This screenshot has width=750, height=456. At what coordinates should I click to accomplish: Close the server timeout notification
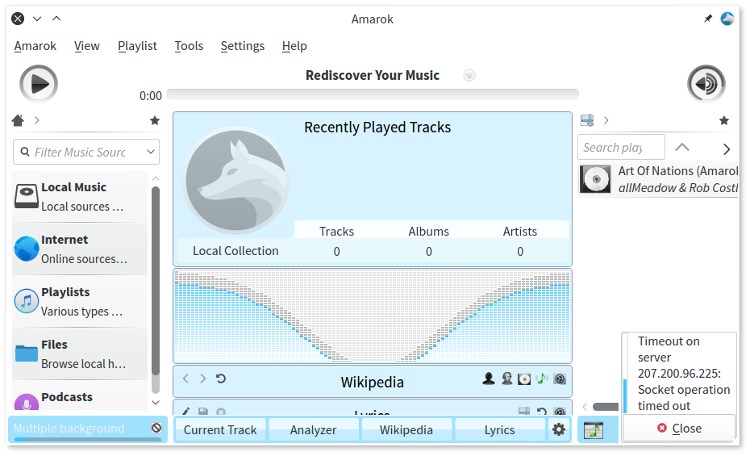(679, 428)
